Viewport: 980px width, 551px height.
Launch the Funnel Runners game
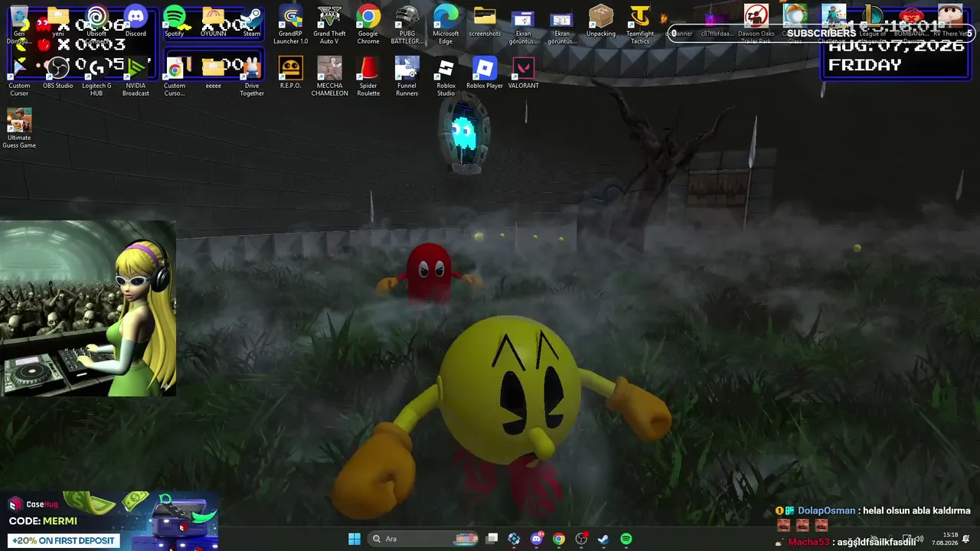pos(407,77)
